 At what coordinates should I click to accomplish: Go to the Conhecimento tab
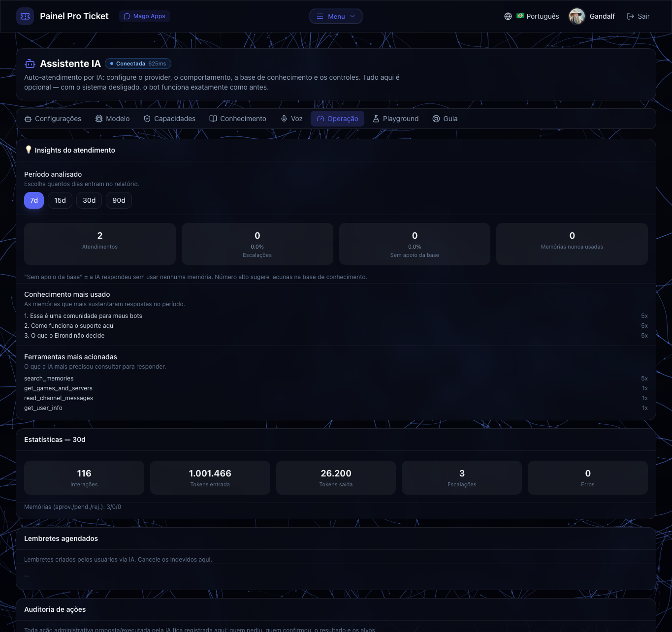(x=238, y=119)
